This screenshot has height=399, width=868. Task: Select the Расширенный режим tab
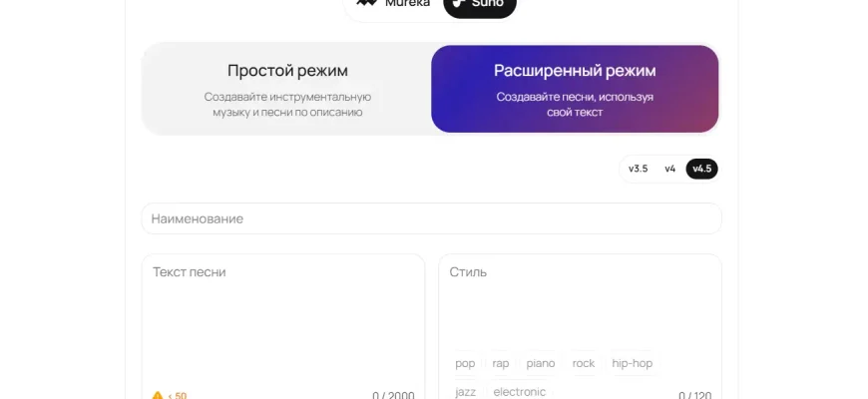[575, 89]
